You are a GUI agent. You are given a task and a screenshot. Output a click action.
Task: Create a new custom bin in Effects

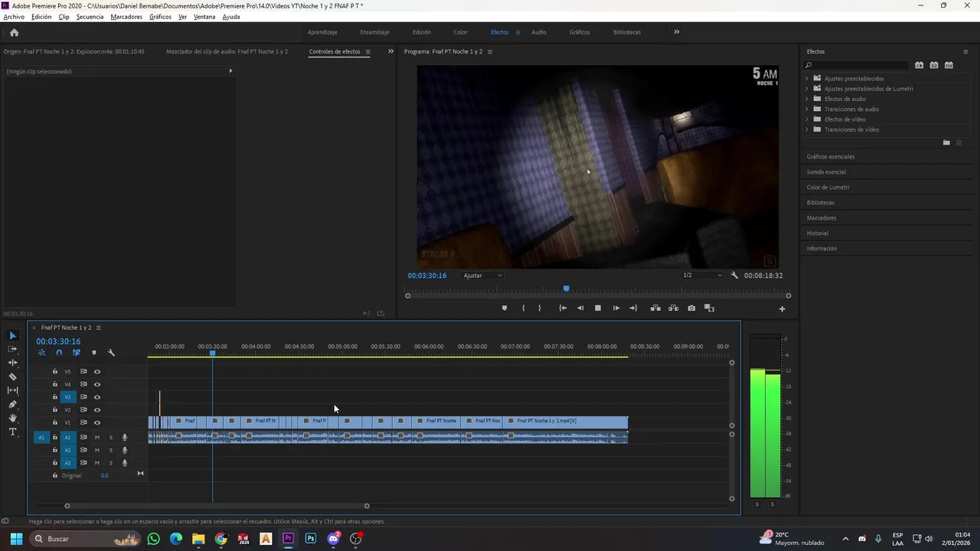946,142
